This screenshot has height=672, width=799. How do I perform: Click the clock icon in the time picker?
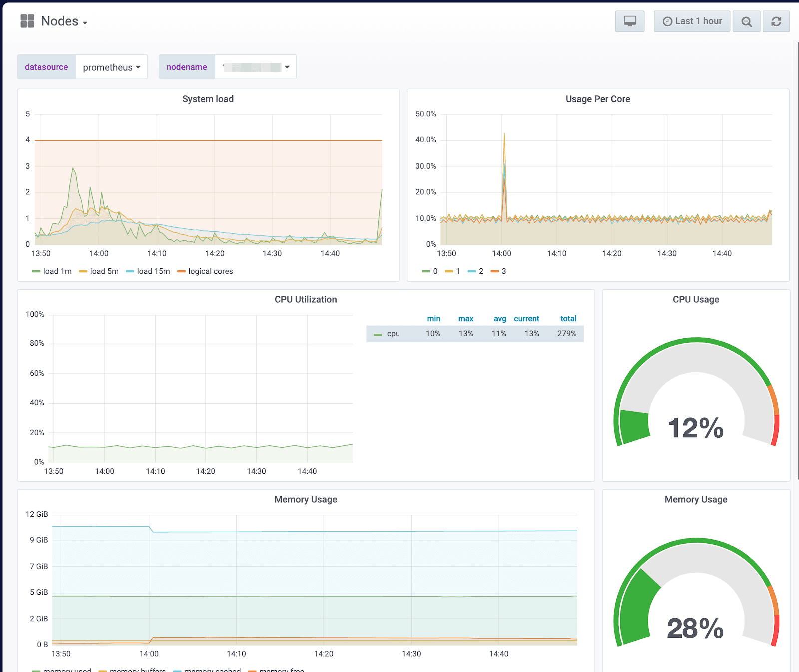point(667,21)
